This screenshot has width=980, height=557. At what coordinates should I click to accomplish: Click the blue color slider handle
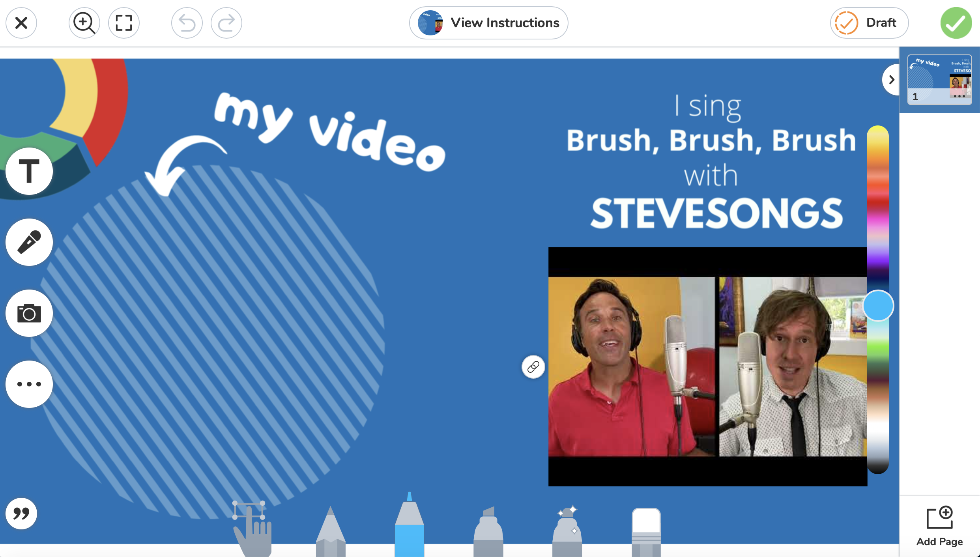coord(878,306)
